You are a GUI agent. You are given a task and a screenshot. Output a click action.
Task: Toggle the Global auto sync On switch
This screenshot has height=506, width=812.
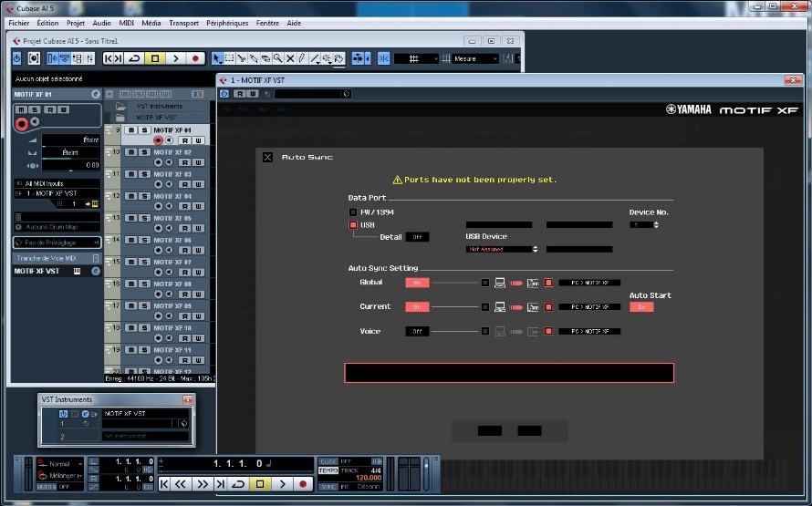click(x=416, y=283)
